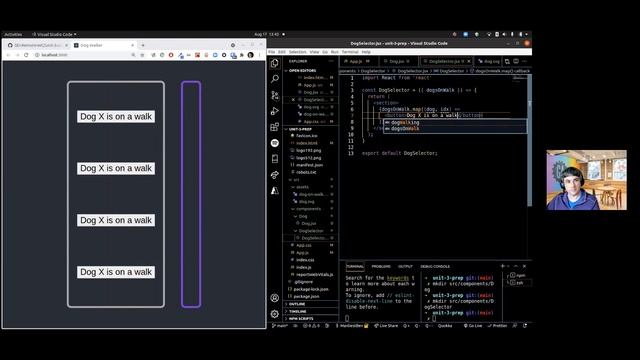This screenshot has height=360, width=640.
Task: Click the main git branch indicator
Action: (280, 326)
